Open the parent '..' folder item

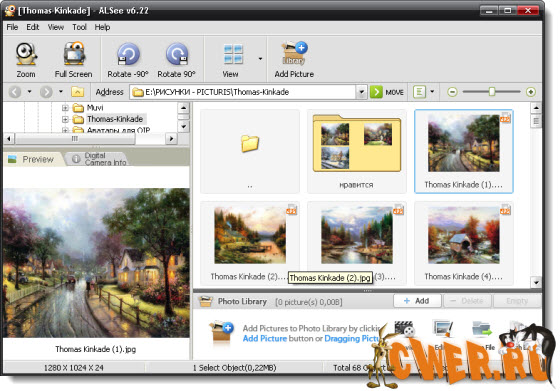pyautogui.click(x=250, y=151)
